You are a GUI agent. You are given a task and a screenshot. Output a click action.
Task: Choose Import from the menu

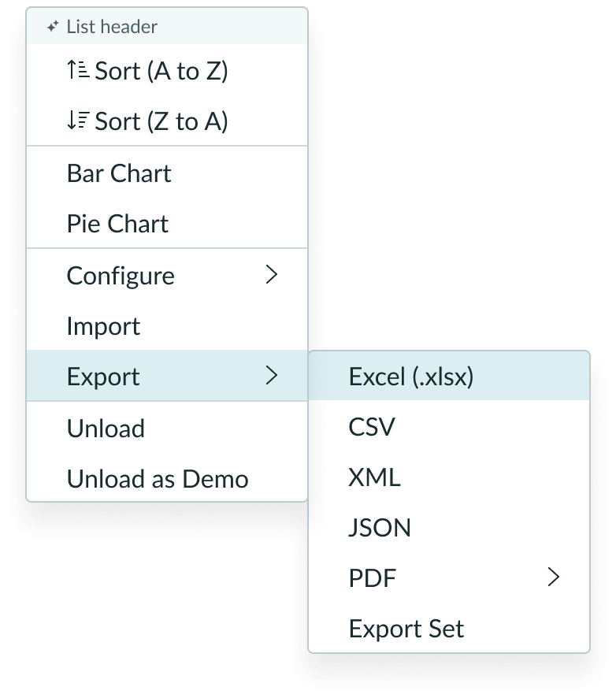click(x=104, y=325)
